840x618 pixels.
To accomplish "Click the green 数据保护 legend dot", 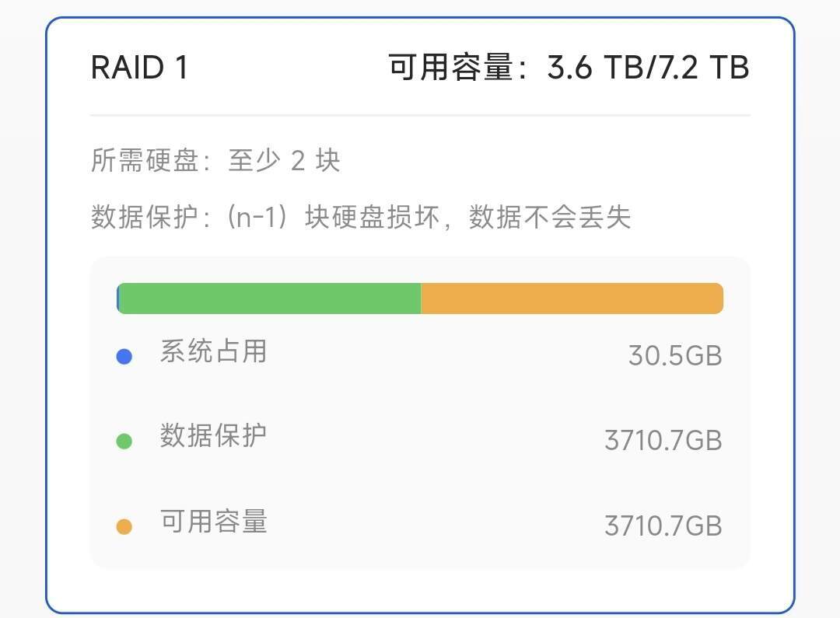I will [x=124, y=442].
